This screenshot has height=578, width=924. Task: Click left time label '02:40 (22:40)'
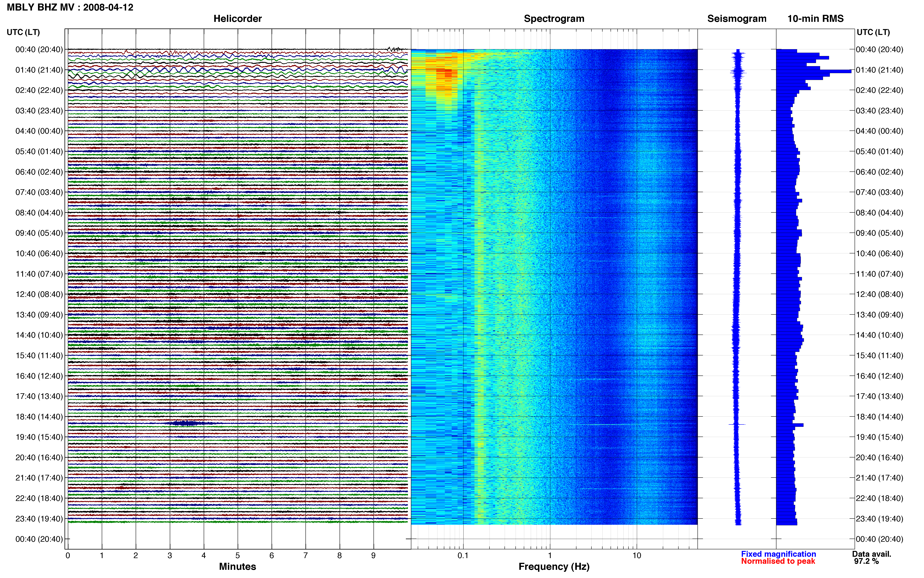tap(39, 90)
